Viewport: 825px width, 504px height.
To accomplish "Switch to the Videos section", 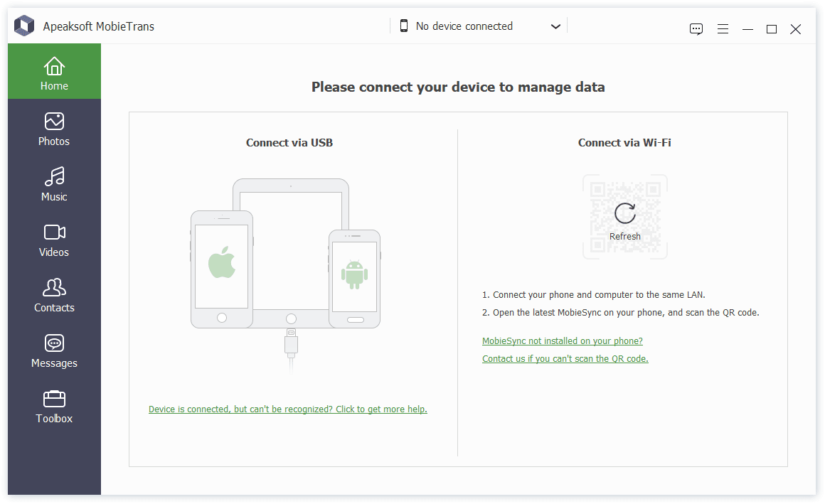I will (54, 240).
